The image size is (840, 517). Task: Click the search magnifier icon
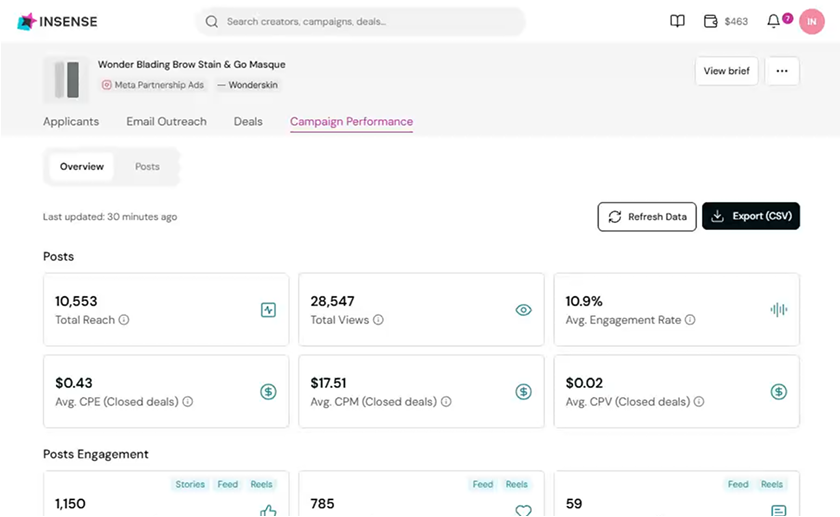coord(212,21)
